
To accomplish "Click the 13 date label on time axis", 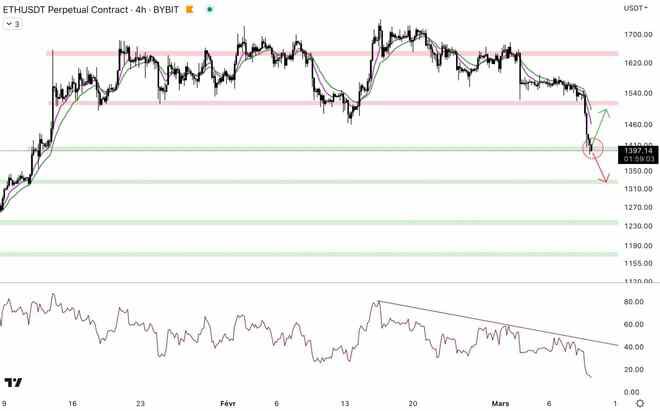I will tap(345, 403).
